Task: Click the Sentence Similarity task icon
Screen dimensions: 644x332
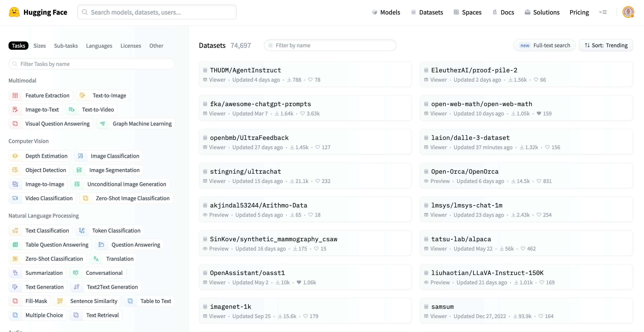Action: [x=60, y=301]
